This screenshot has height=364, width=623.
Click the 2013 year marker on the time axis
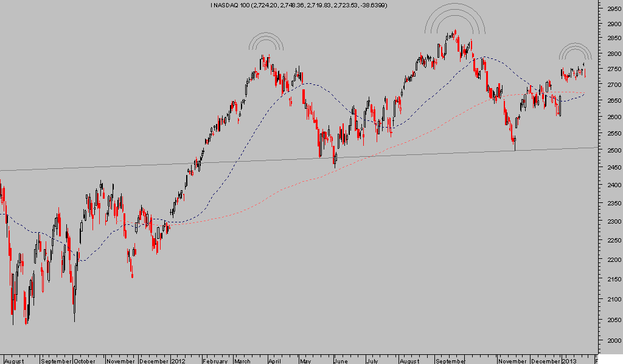[569, 360]
